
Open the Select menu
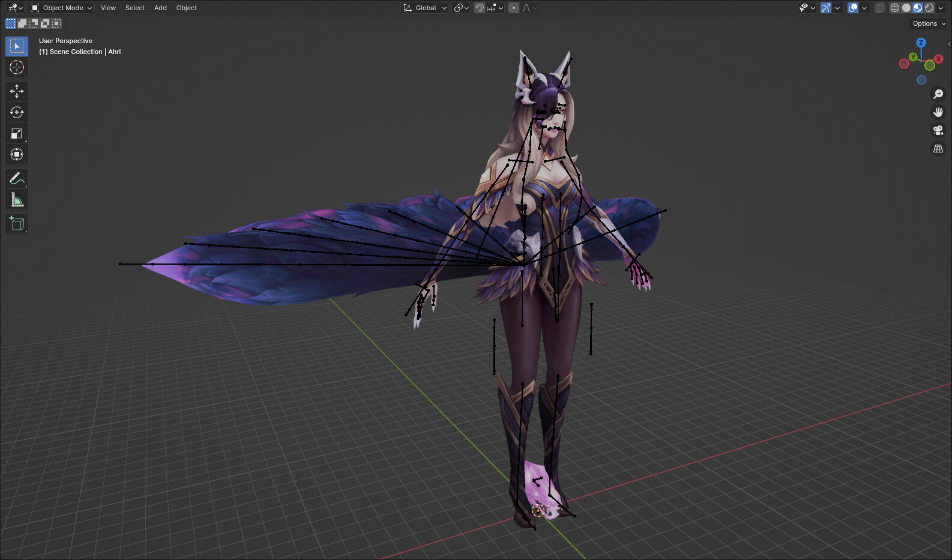135,8
